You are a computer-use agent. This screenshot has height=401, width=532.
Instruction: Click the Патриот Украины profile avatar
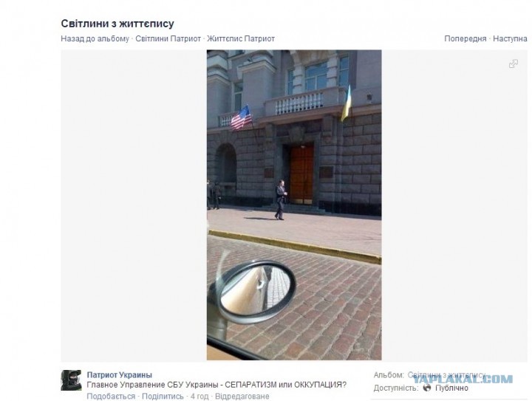[71, 380]
